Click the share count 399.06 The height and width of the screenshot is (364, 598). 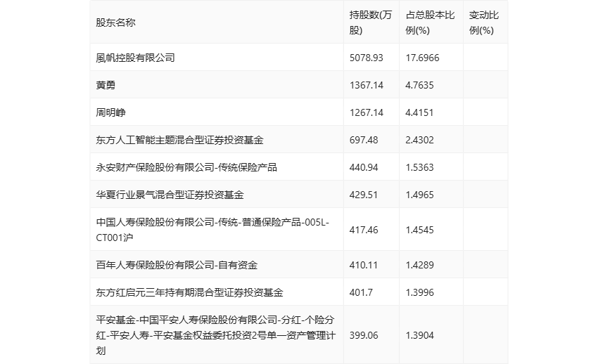pos(364,335)
